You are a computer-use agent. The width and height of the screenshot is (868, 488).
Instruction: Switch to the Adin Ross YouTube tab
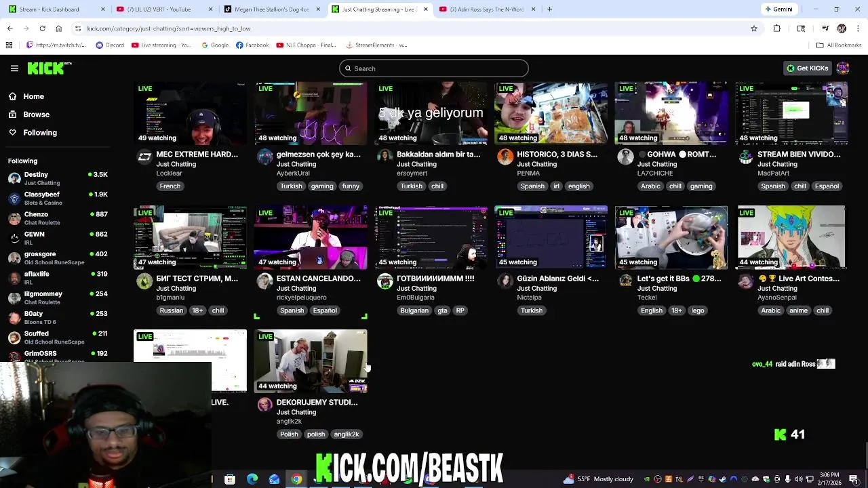coord(487,9)
